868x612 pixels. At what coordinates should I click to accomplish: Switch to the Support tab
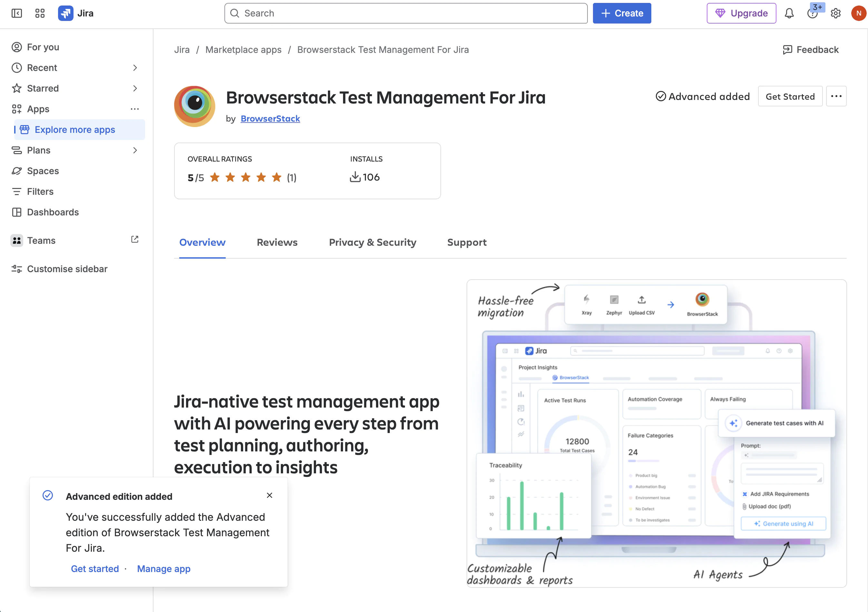pos(467,242)
